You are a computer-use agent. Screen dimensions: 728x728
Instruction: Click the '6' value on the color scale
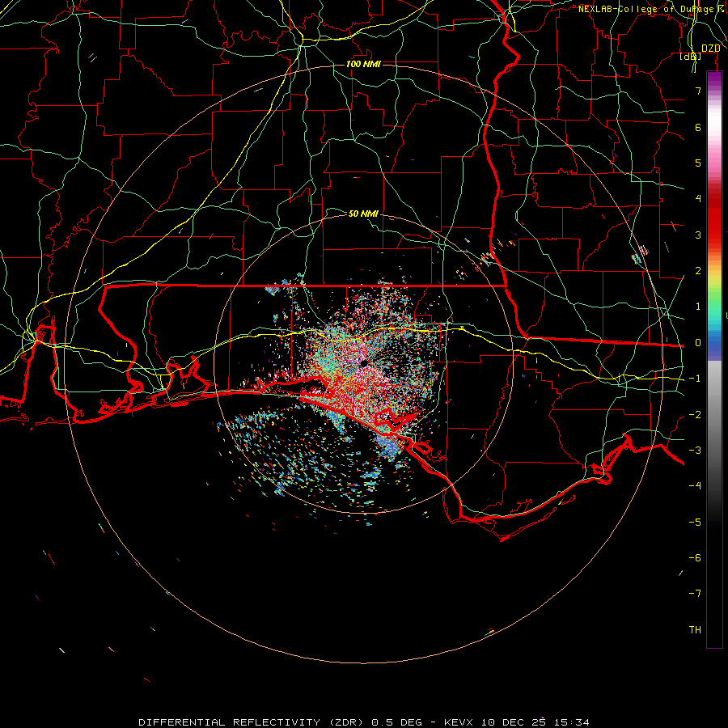click(x=698, y=127)
